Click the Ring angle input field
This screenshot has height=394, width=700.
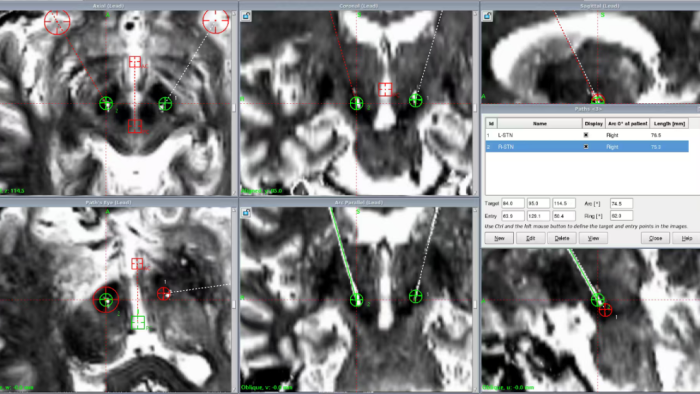(621, 216)
